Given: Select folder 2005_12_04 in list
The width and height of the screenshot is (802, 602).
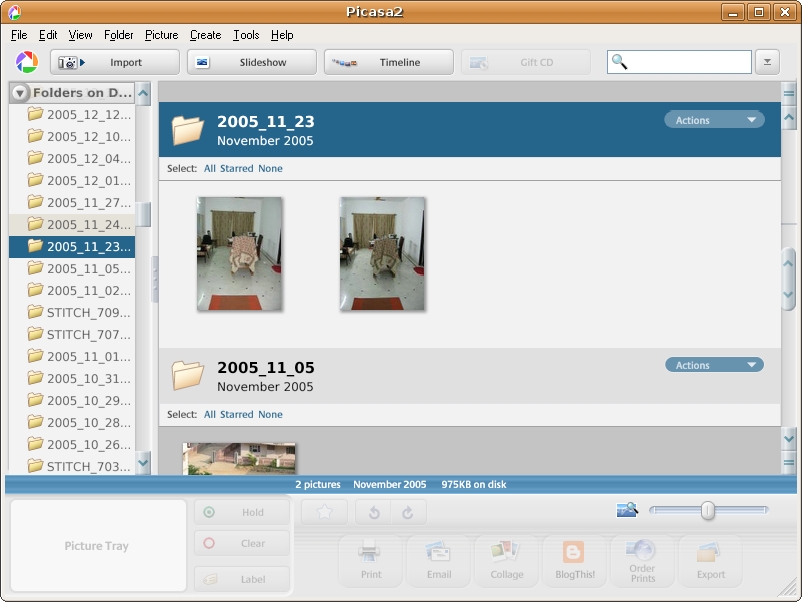Looking at the screenshot, I should click(x=72, y=159).
